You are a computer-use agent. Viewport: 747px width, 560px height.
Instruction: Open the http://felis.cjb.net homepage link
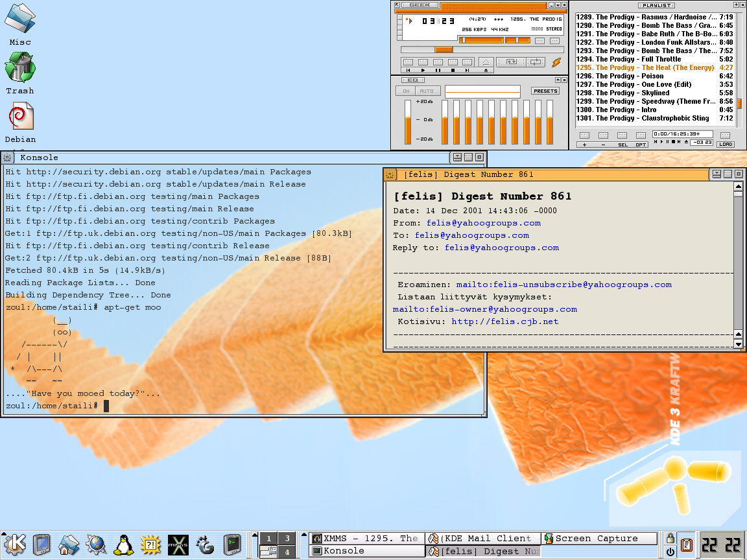(505, 322)
